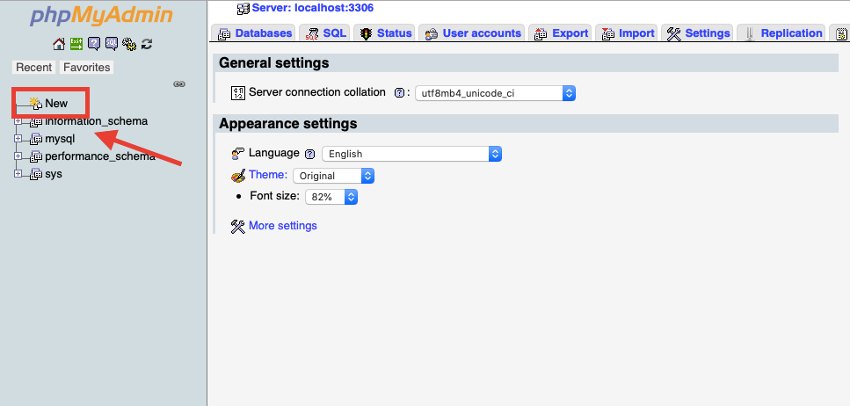Expand the sys database node

click(18, 173)
